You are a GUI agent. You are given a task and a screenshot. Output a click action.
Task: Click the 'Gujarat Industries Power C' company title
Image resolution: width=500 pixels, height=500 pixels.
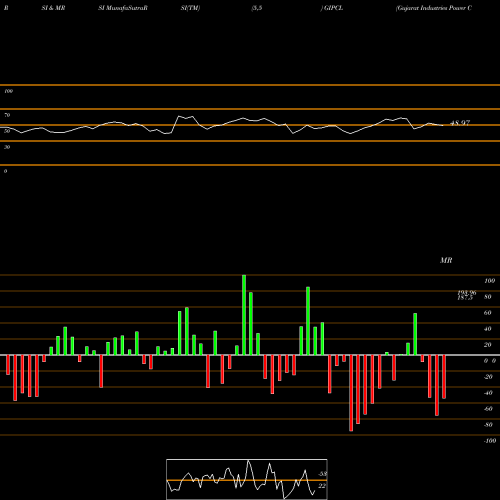(434, 8)
